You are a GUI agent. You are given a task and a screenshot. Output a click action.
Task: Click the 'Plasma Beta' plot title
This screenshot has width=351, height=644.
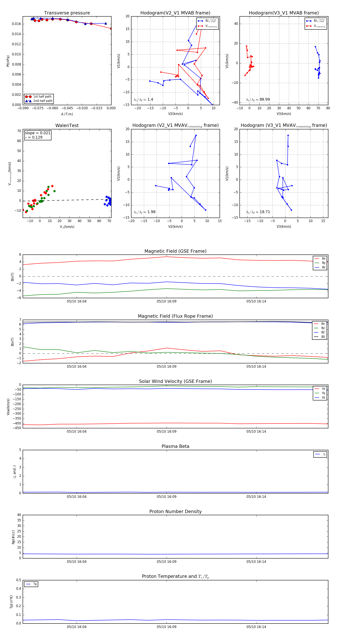point(175,446)
